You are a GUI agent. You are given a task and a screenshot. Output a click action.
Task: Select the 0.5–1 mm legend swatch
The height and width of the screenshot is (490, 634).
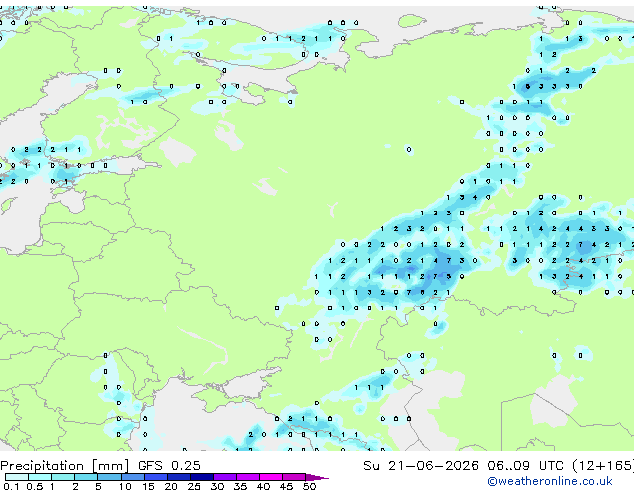40,477
